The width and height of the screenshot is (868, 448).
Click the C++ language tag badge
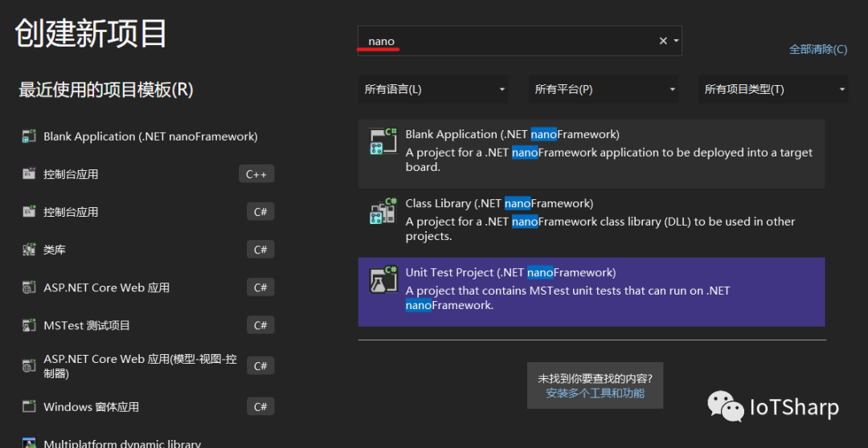(x=256, y=174)
